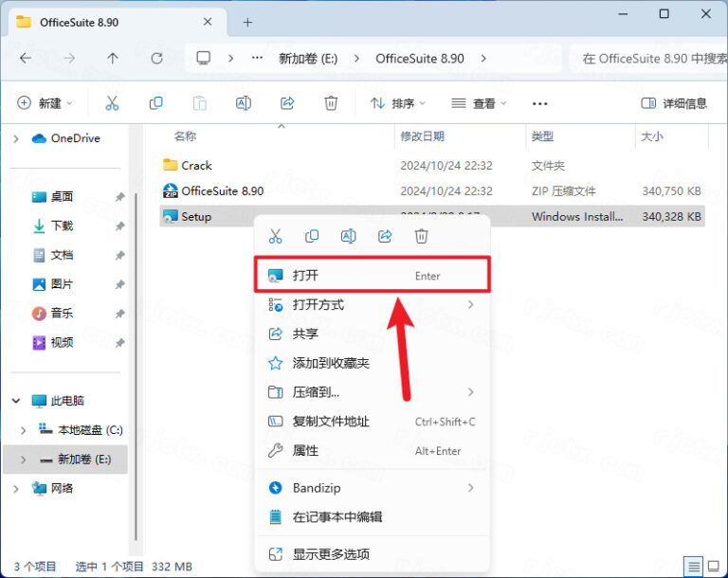Open the Crack folder
The width and height of the screenshot is (728, 578).
[x=196, y=165]
